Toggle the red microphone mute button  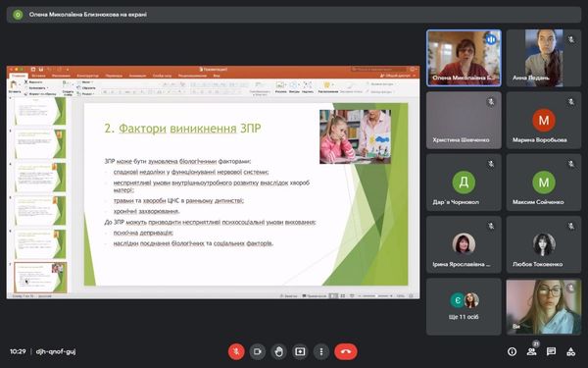click(x=236, y=352)
